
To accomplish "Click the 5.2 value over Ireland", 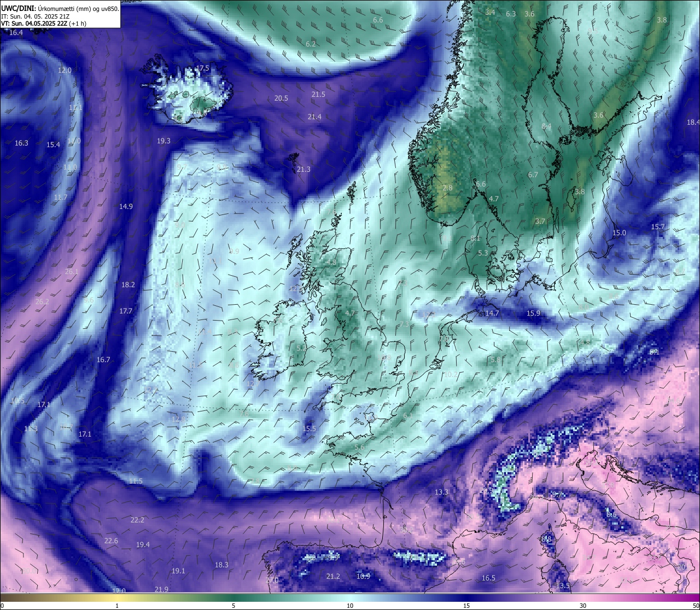I will pyautogui.click(x=301, y=348).
